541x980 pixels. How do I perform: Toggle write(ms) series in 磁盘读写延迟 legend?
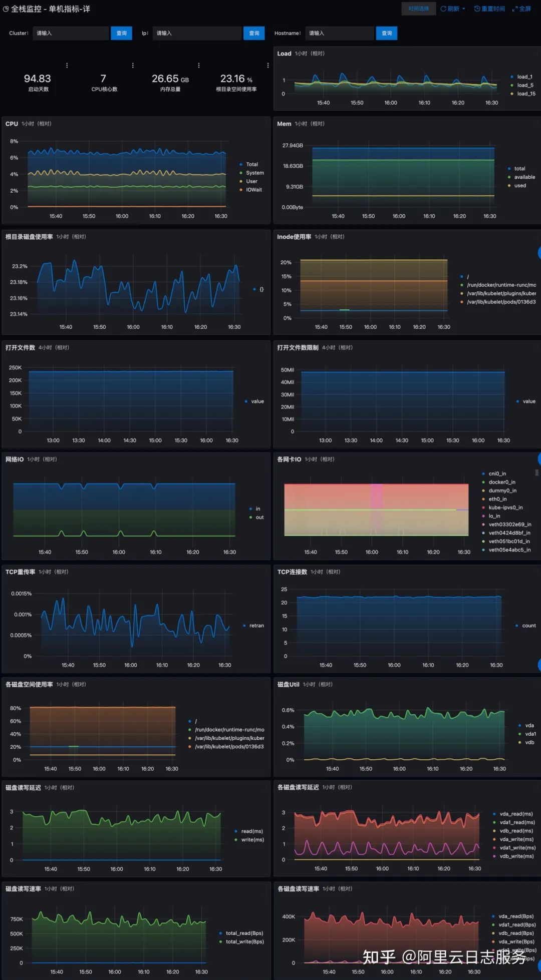pyautogui.click(x=249, y=840)
